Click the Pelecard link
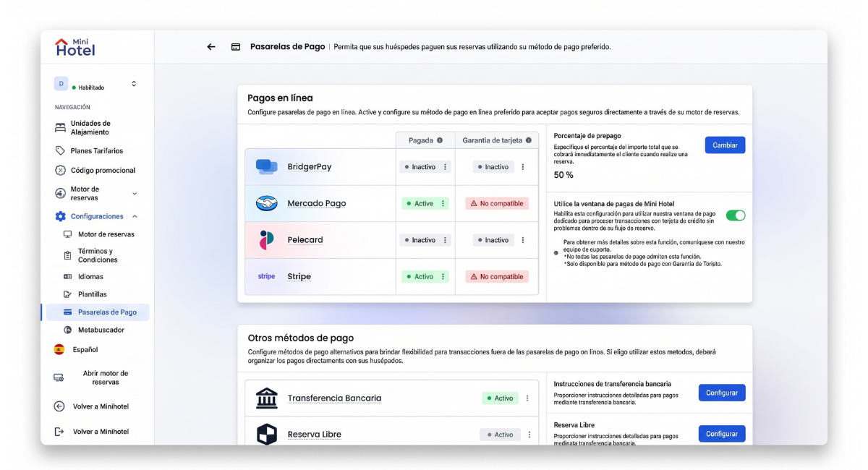868x470 pixels. [x=305, y=240]
